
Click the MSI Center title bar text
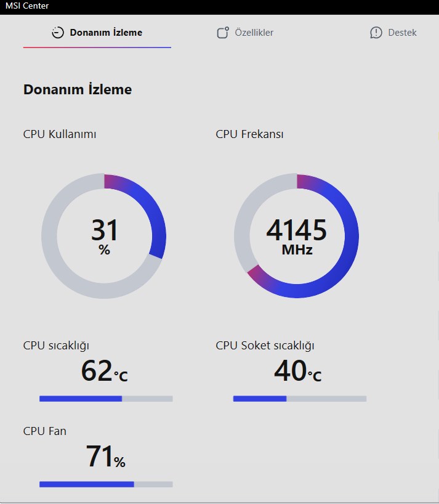pyautogui.click(x=27, y=6)
